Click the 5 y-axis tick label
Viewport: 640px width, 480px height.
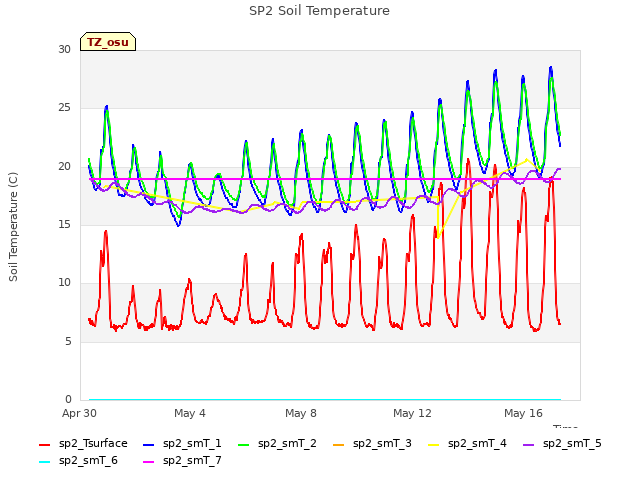pyautogui.click(x=68, y=341)
